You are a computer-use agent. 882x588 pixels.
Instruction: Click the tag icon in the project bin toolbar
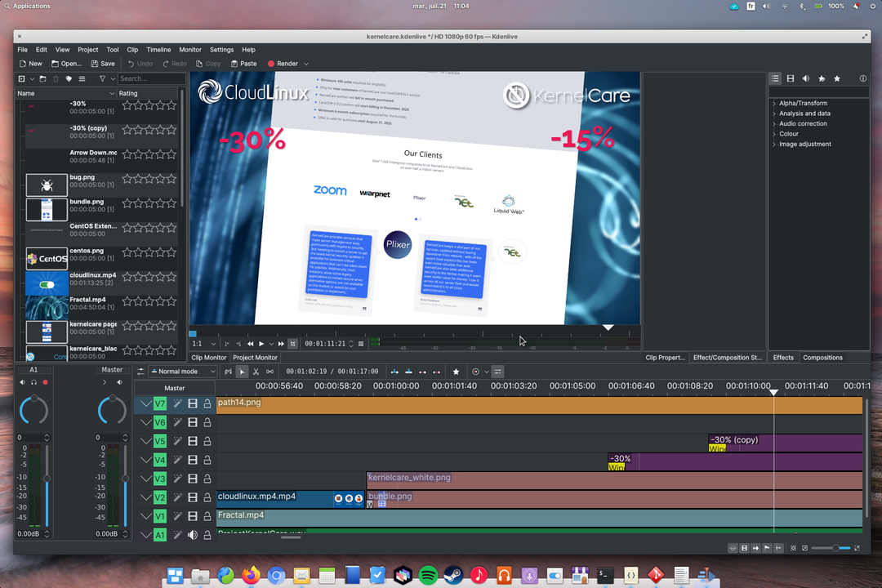tap(69, 78)
